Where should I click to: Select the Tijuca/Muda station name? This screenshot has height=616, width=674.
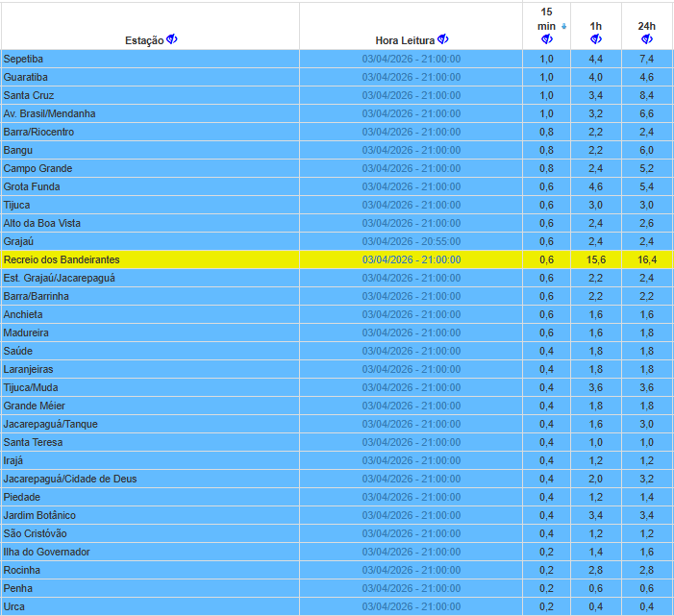point(31,387)
